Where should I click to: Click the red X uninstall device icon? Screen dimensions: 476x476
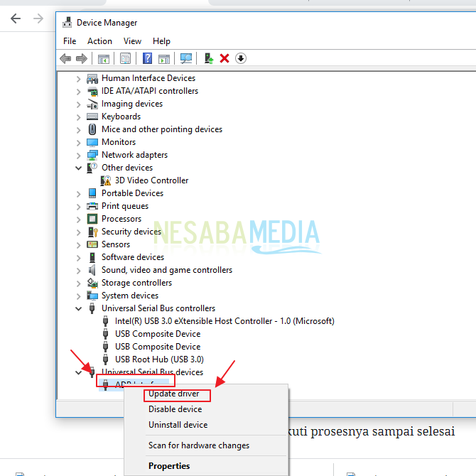point(225,58)
